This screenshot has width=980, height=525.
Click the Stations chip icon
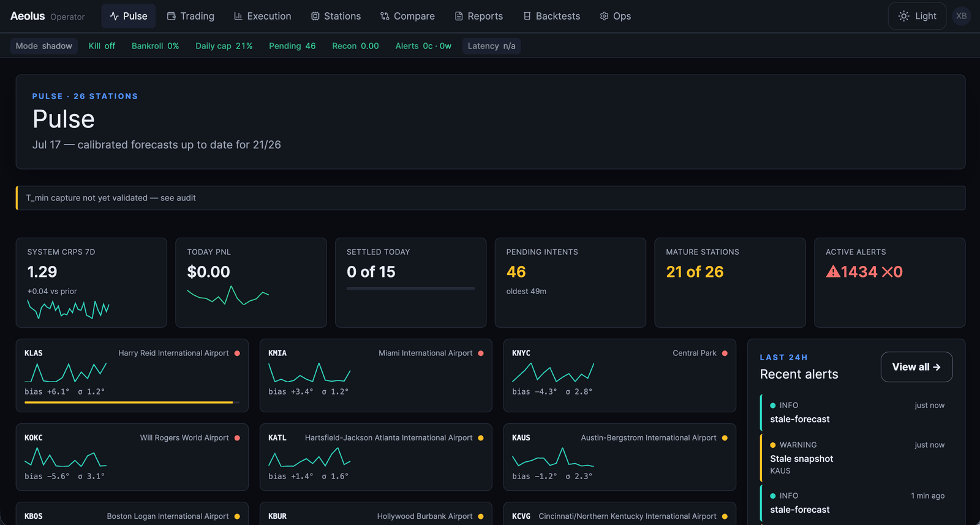[x=315, y=16]
